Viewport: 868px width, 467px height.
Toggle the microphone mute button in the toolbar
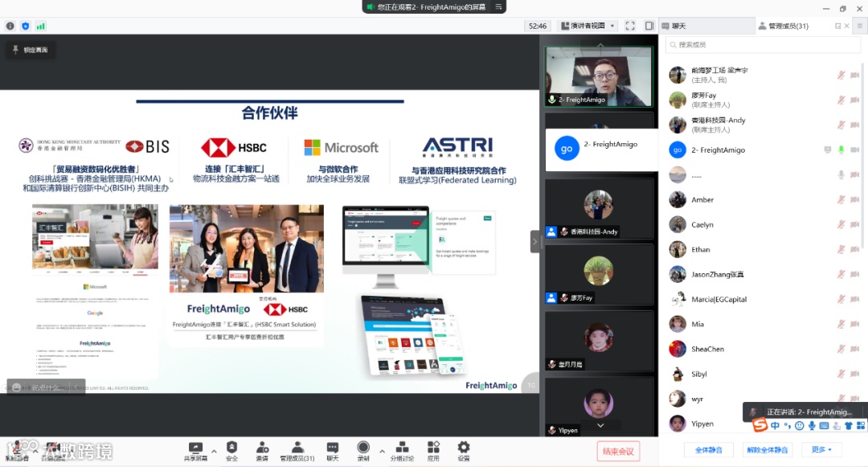tap(17, 451)
